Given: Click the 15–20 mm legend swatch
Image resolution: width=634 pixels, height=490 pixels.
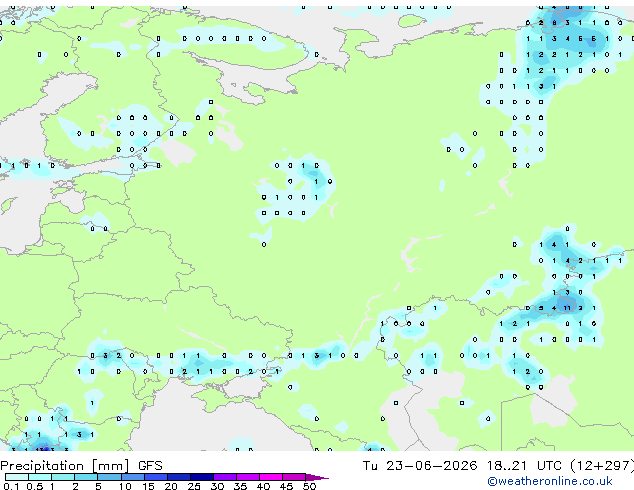Looking at the screenshot, I should (x=156, y=477).
